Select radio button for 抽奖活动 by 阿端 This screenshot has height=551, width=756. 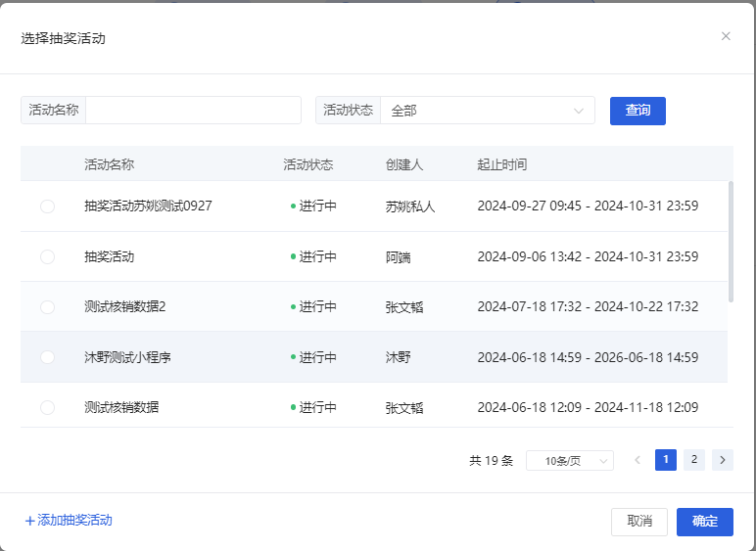point(47,256)
